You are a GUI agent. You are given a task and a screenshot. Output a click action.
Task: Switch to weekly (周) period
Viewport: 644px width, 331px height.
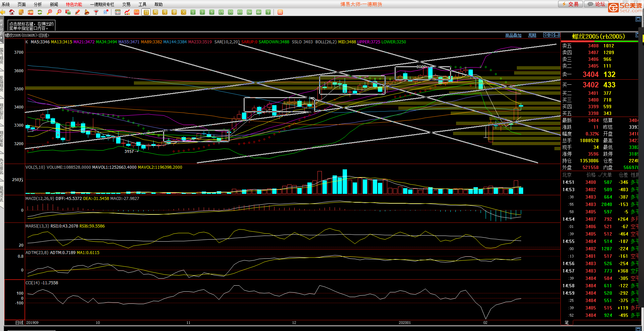click(x=155, y=12)
